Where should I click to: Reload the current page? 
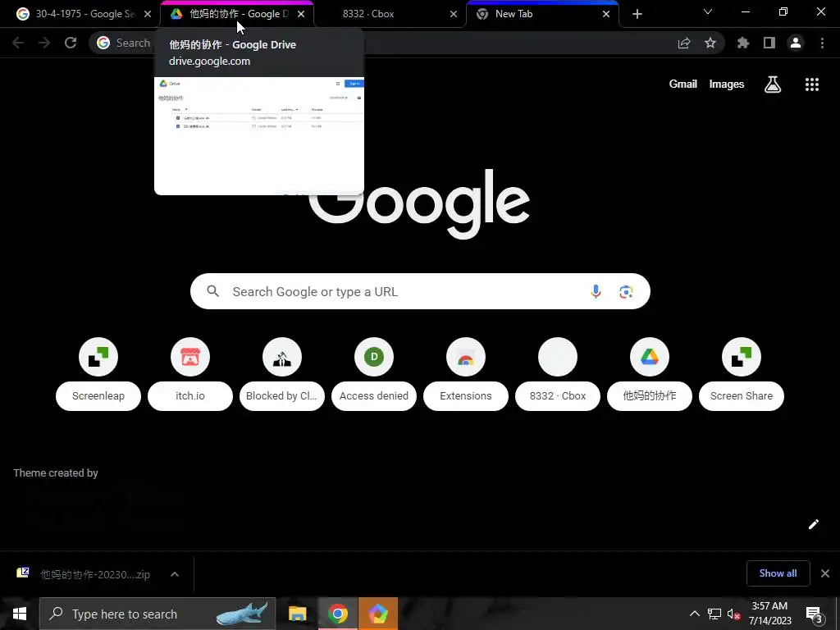pyautogui.click(x=71, y=43)
